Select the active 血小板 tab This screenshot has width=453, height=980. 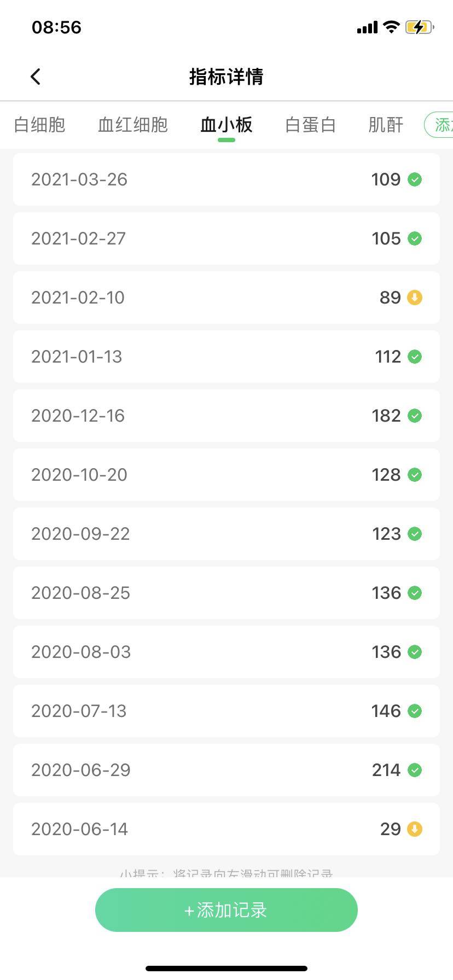point(226,125)
